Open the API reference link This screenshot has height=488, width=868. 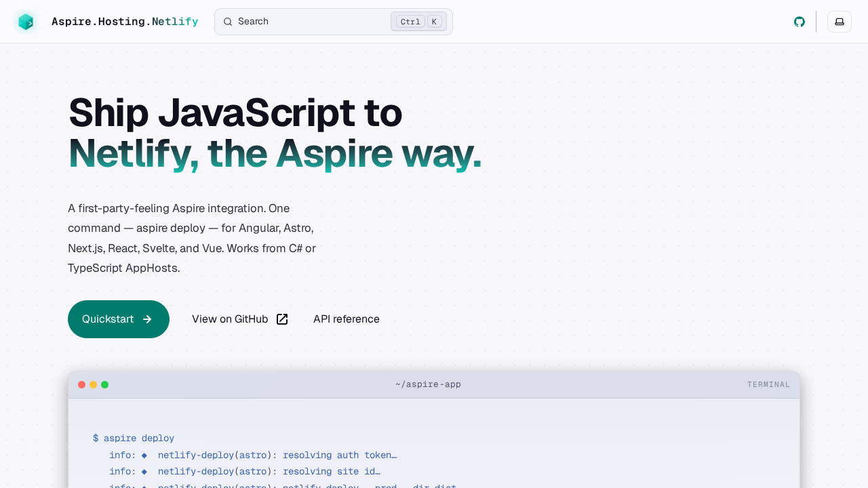(x=347, y=319)
